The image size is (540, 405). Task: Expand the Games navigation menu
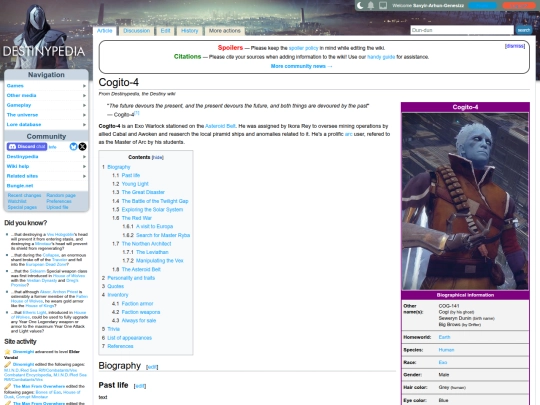pyautogui.click(x=46, y=86)
